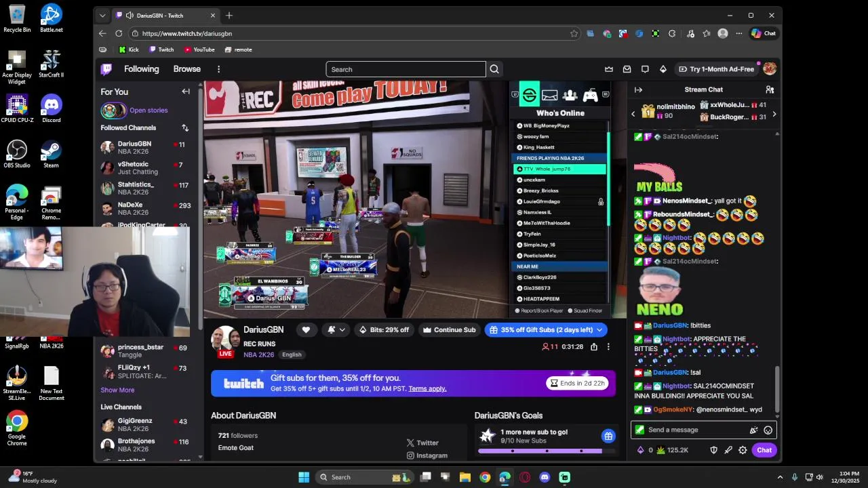Open the Twitter social link

[x=422, y=443]
